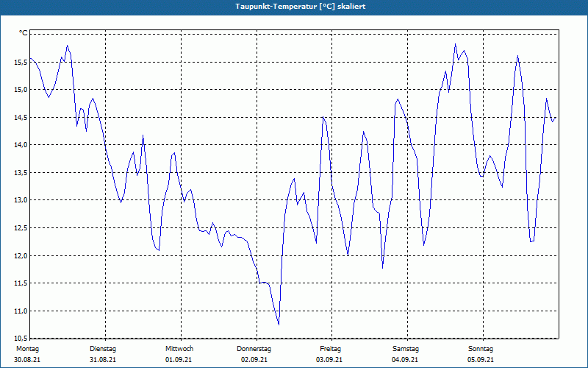
Task: Click the date 31.08.21
Action: click(103, 360)
